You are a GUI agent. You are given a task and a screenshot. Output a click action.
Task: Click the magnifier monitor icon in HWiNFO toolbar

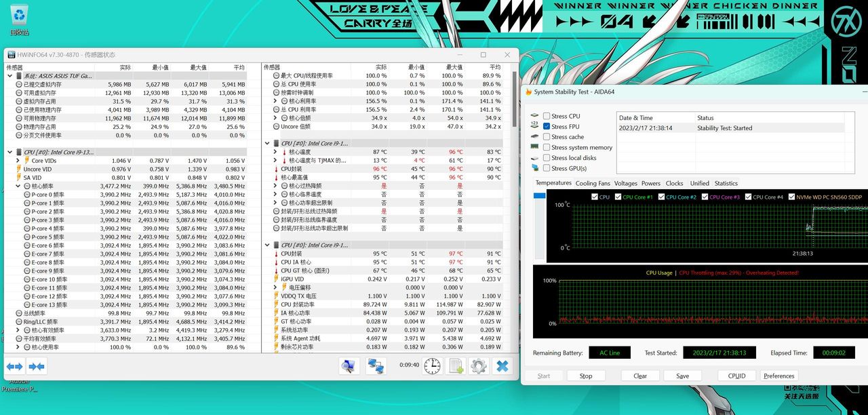[x=349, y=366]
